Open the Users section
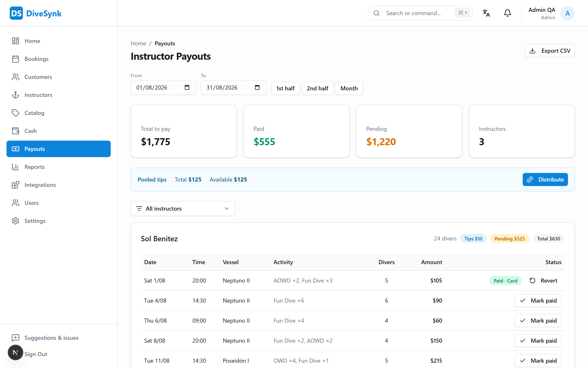The height and width of the screenshot is (368, 588). pyautogui.click(x=59, y=203)
